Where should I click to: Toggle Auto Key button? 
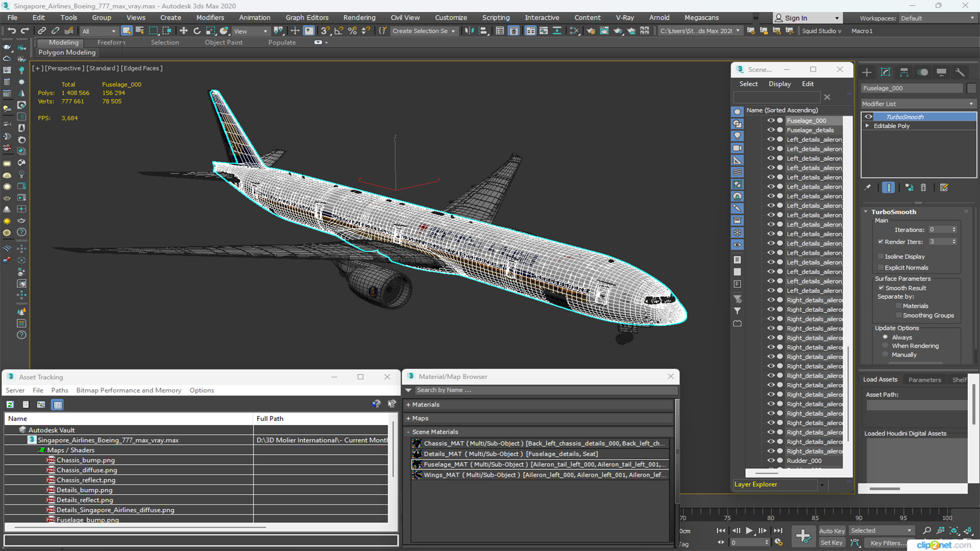831,531
